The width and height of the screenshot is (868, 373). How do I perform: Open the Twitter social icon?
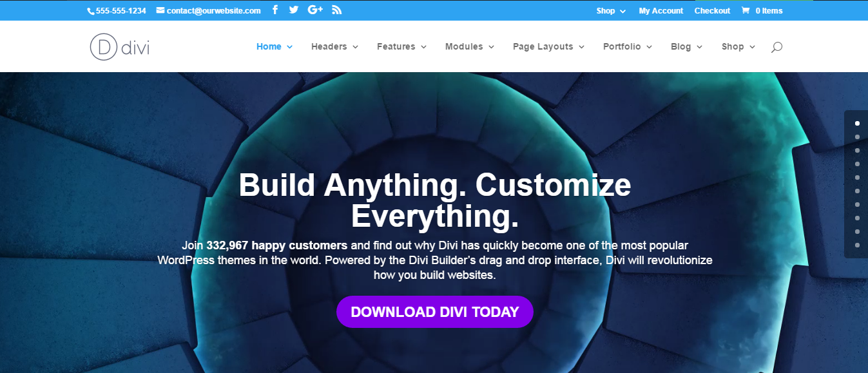coord(294,10)
